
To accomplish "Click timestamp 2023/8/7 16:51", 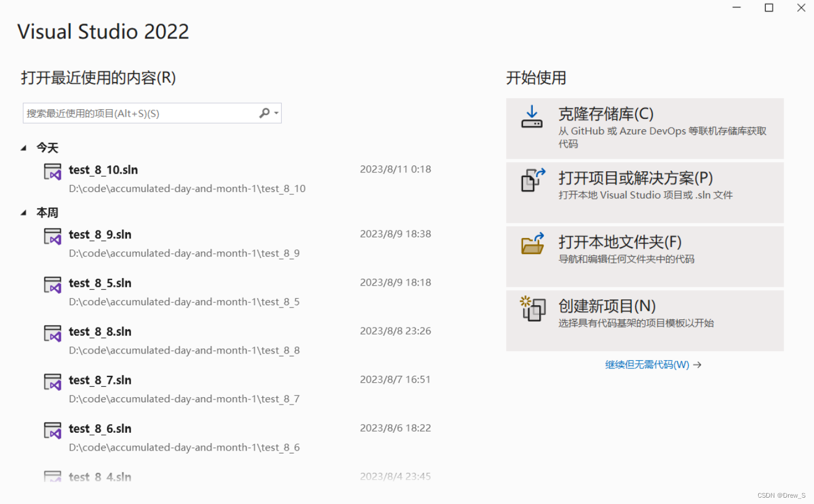I will pos(396,380).
